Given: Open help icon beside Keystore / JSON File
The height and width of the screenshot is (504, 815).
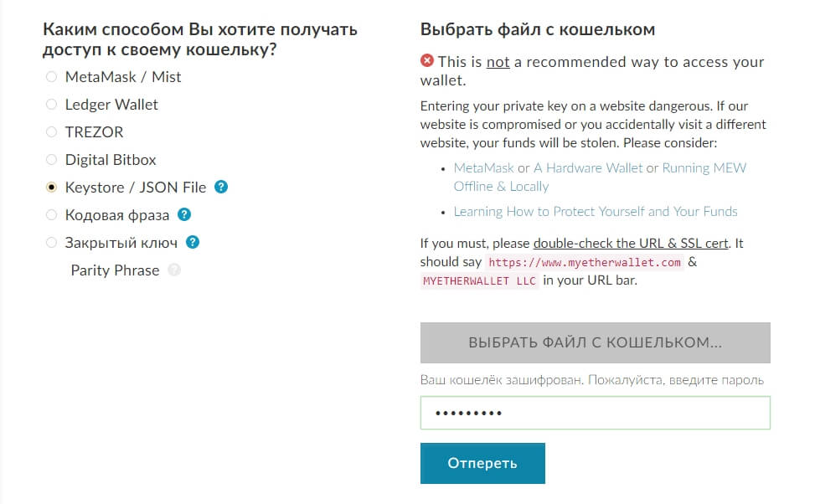Looking at the screenshot, I should point(221,187).
